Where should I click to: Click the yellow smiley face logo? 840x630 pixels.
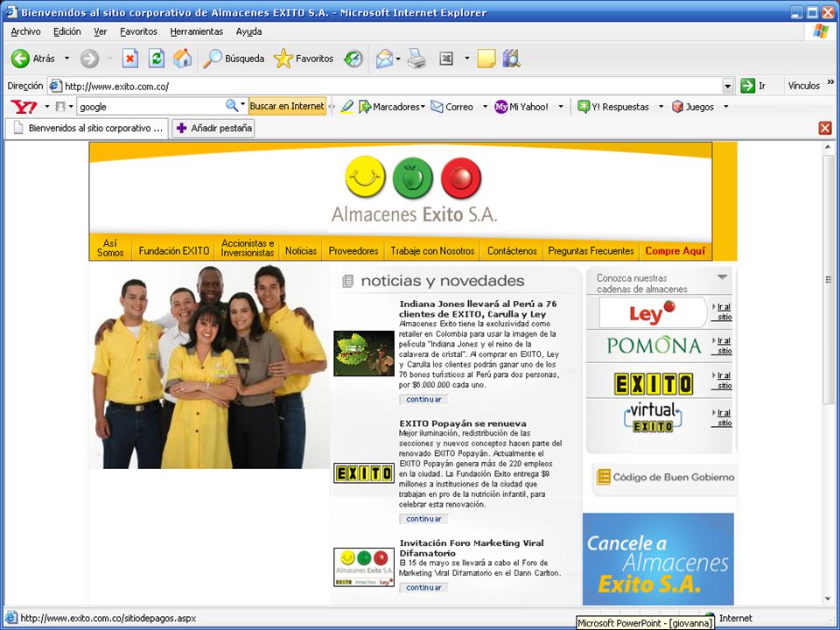coord(366,177)
